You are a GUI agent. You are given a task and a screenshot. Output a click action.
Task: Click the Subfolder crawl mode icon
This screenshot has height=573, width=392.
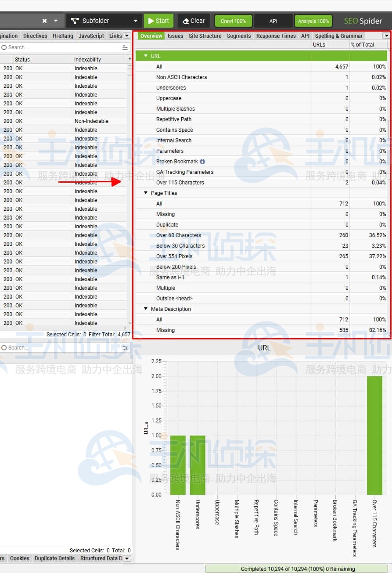pos(75,21)
